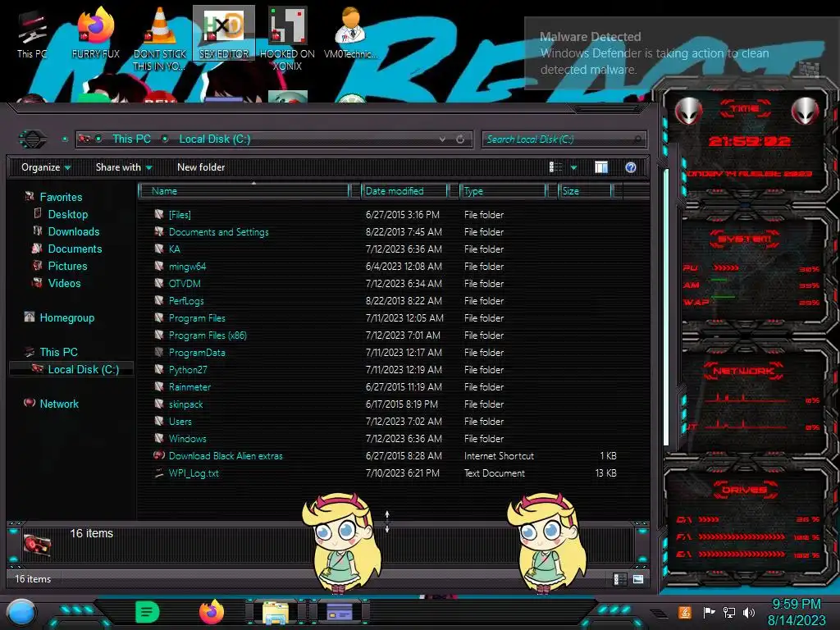Open HOOKED ON XONIX desktop icon

click(x=287, y=39)
